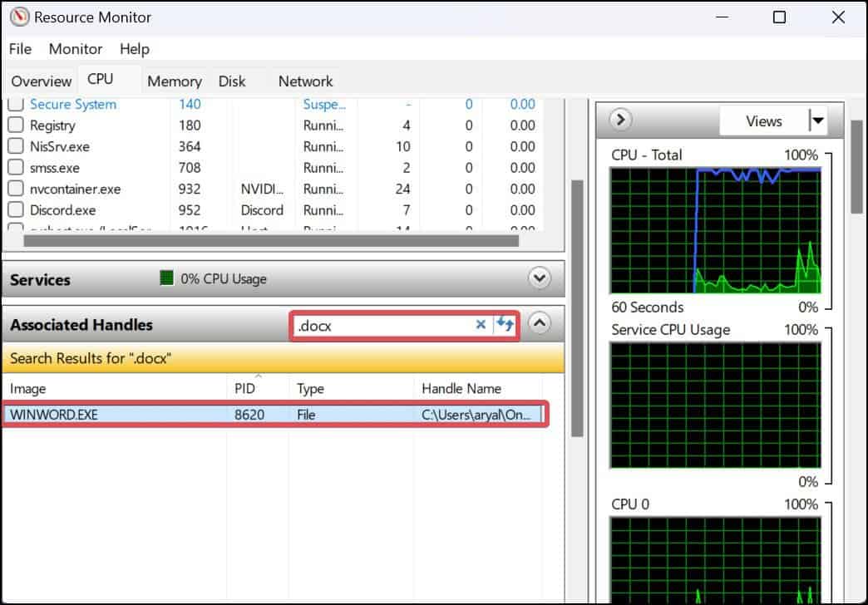
Task: Select the Discord.exe process name
Action: [x=62, y=210]
